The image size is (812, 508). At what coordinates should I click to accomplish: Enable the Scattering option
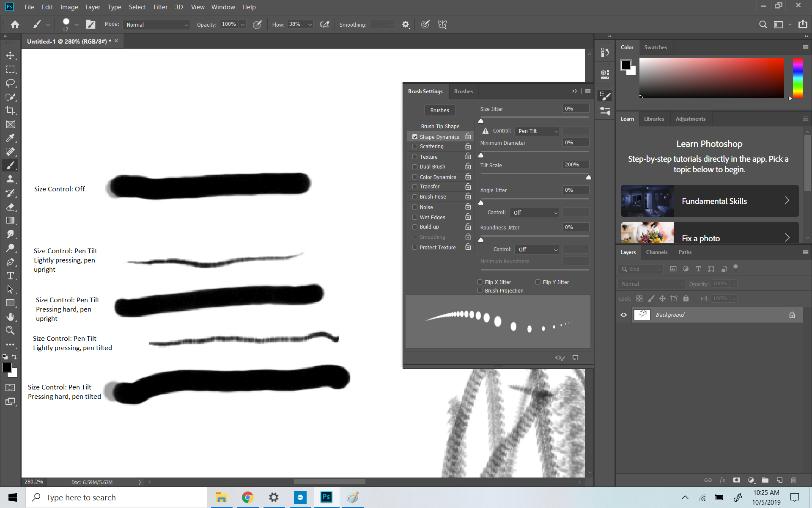(414, 146)
